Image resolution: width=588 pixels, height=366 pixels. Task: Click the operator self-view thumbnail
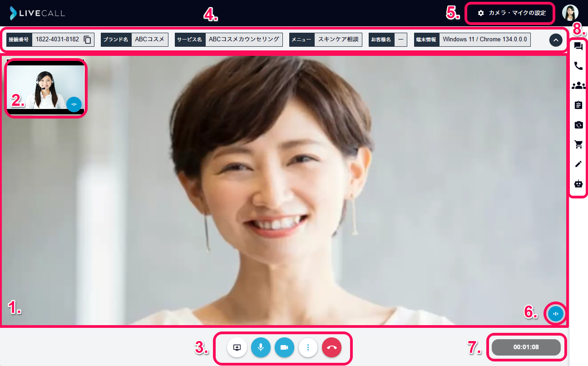pyautogui.click(x=45, y=88)
